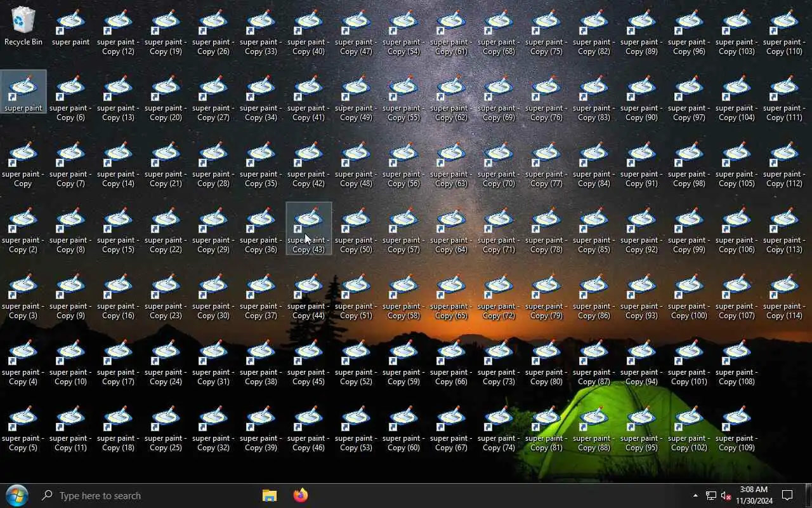
Task: Select super paint - Copy (9) shortcut
Action: 71,296
